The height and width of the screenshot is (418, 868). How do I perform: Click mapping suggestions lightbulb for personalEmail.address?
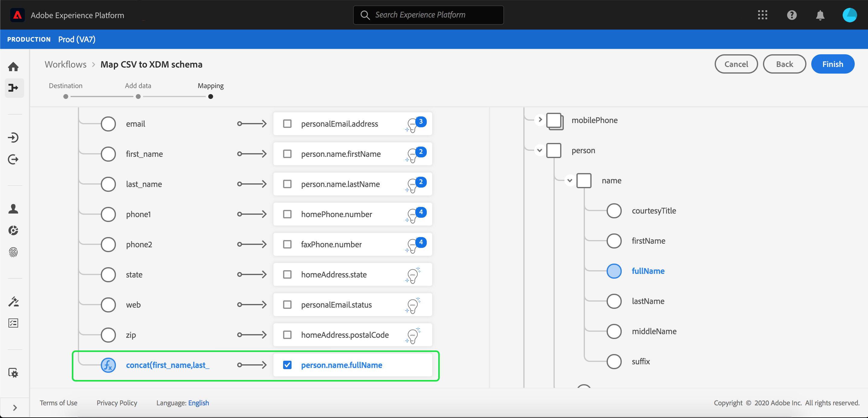(413, 125)
